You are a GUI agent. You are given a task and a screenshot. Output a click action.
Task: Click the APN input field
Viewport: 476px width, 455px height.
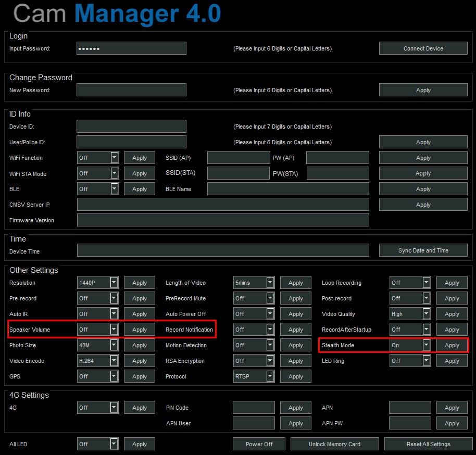[x=410, y=407]
